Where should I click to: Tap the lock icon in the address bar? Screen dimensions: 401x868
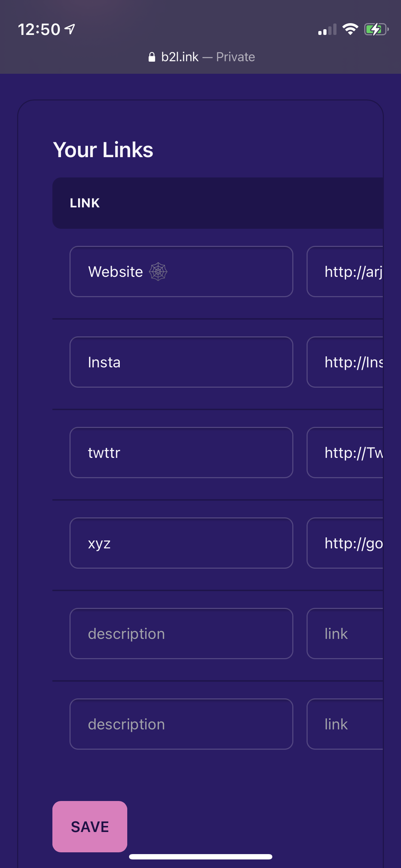point(151,57)
